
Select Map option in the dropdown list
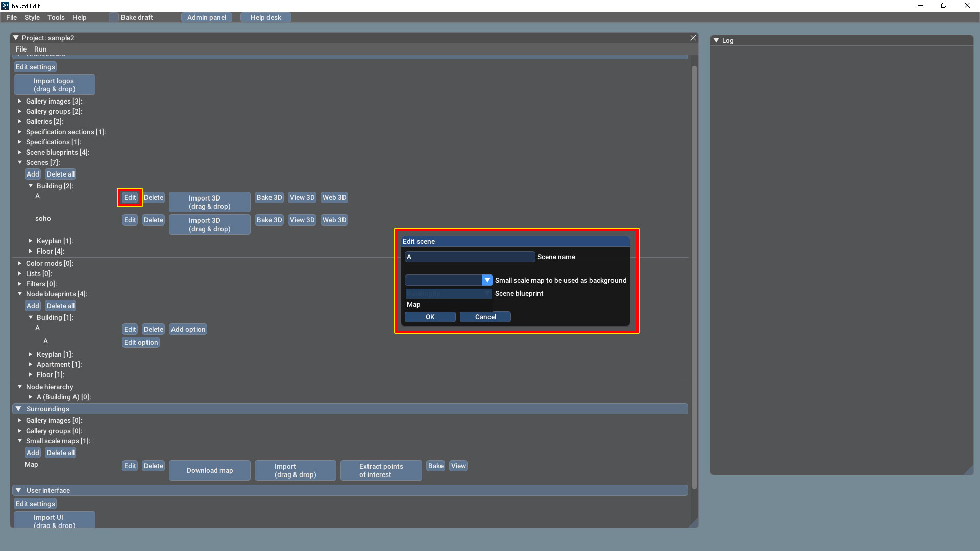(414, 305)
